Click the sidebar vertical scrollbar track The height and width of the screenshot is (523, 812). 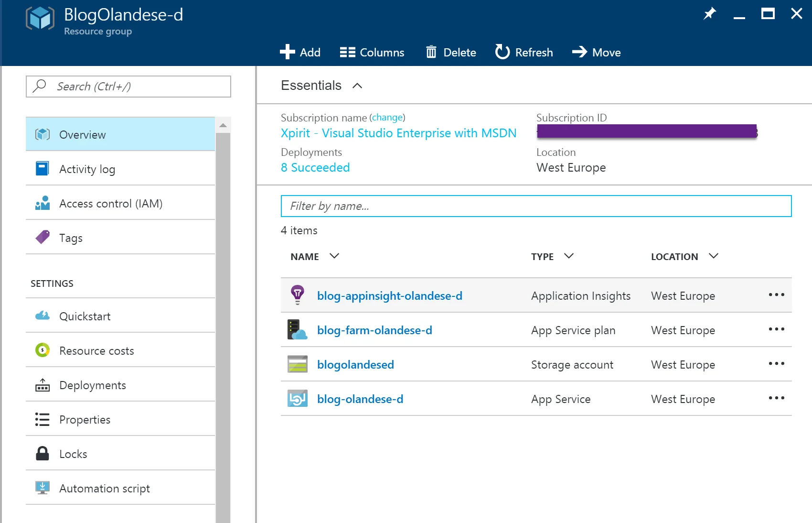(x=223, y=328)
